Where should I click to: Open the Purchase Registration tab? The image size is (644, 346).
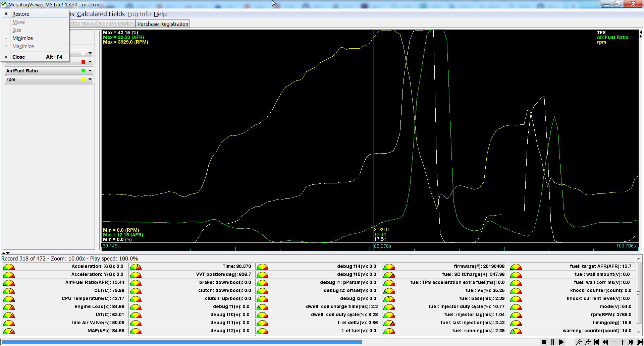[163, 24]
